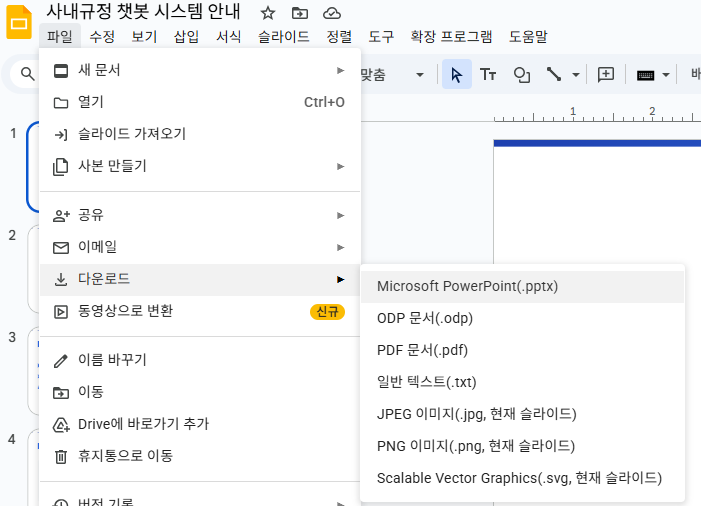Choose 휴지통으로 이동 menu entry
The height and width of the screenshot is (506, 701).
[200, 456]
